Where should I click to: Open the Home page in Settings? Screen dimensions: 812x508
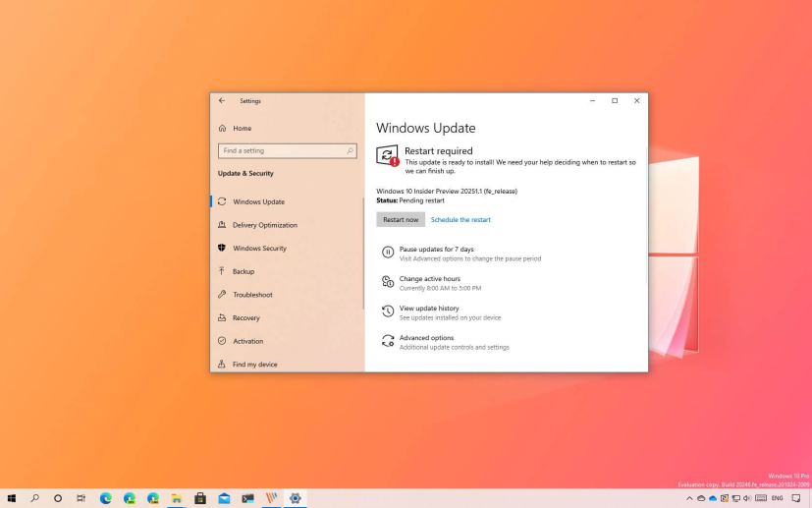(242, 128)
